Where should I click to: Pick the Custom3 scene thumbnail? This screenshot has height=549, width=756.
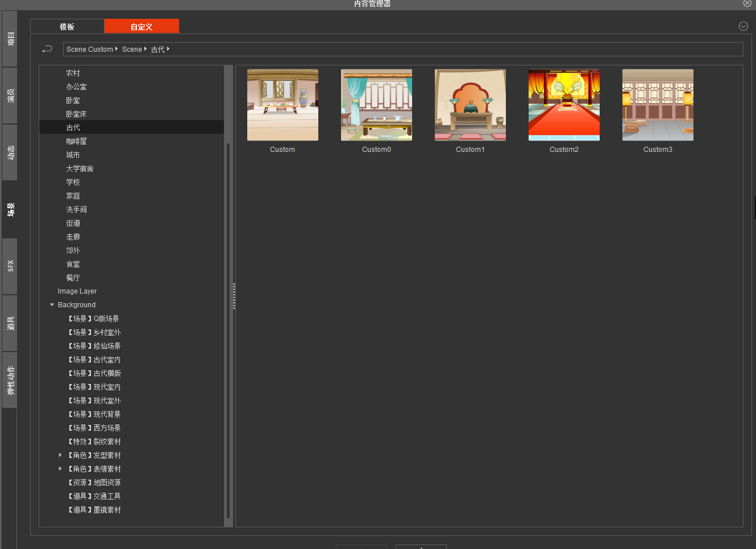point(658,105)
